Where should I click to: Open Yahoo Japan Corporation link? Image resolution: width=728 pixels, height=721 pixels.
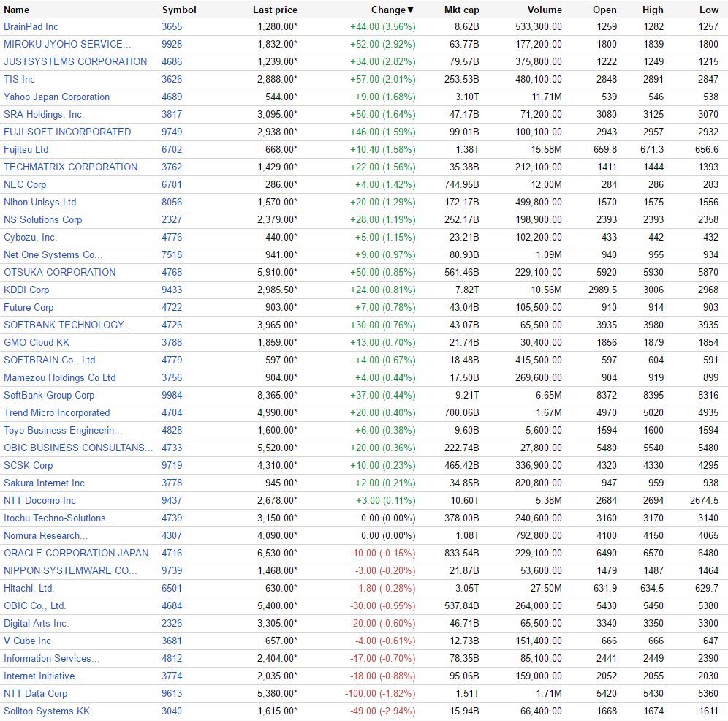click(56, 97)
